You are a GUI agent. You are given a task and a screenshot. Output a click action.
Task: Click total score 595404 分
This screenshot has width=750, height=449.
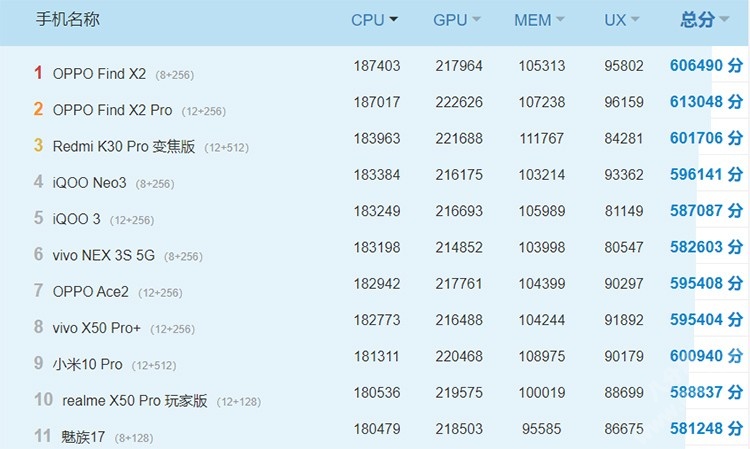pyautogui.click(x=706, y=320)
